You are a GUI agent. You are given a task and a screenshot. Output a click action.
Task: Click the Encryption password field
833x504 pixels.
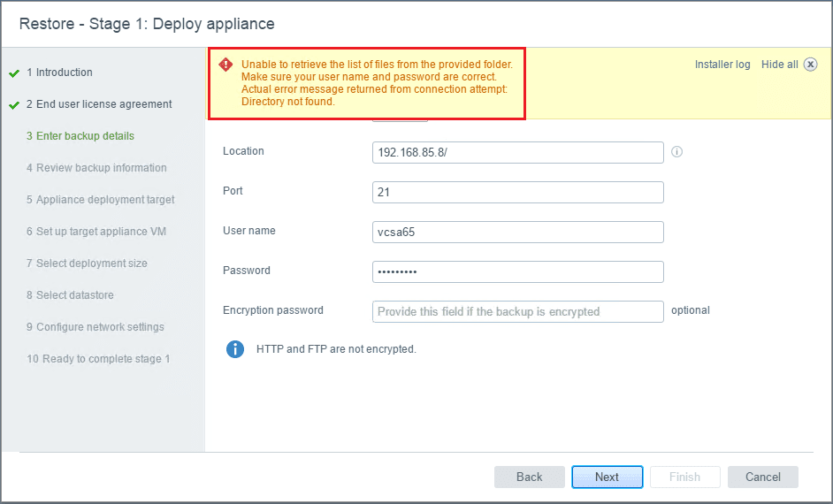[517, 311]
